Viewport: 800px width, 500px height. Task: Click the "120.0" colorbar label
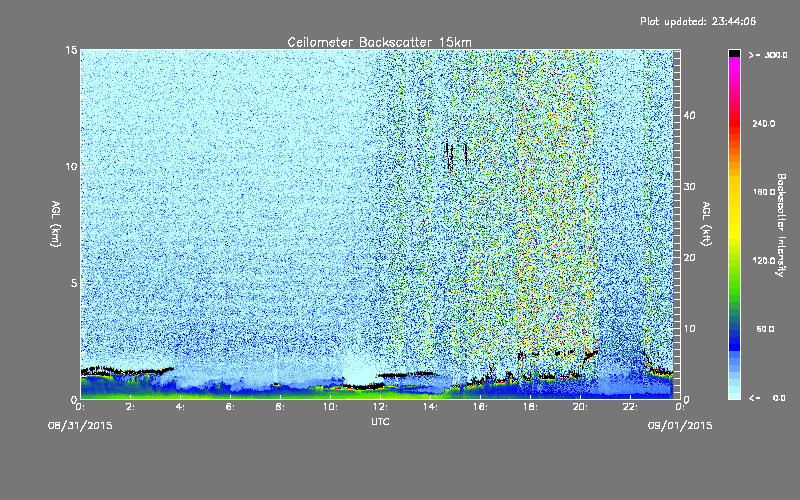point(764,261)
